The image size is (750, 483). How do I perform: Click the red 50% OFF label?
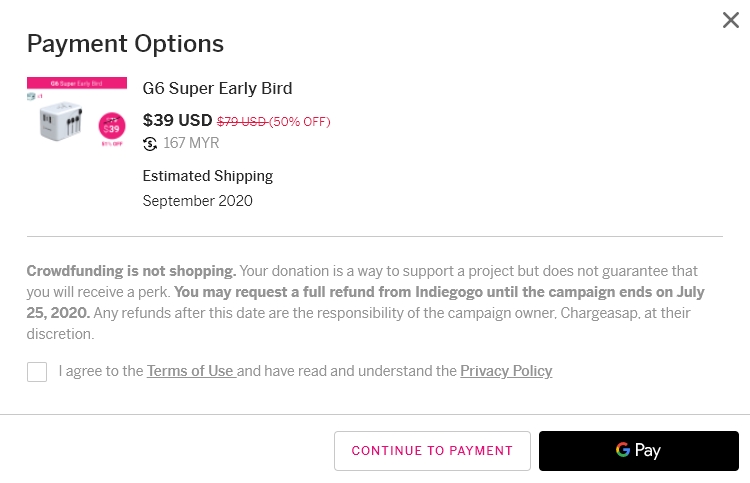pyautogui.click(x=300, y=122)
